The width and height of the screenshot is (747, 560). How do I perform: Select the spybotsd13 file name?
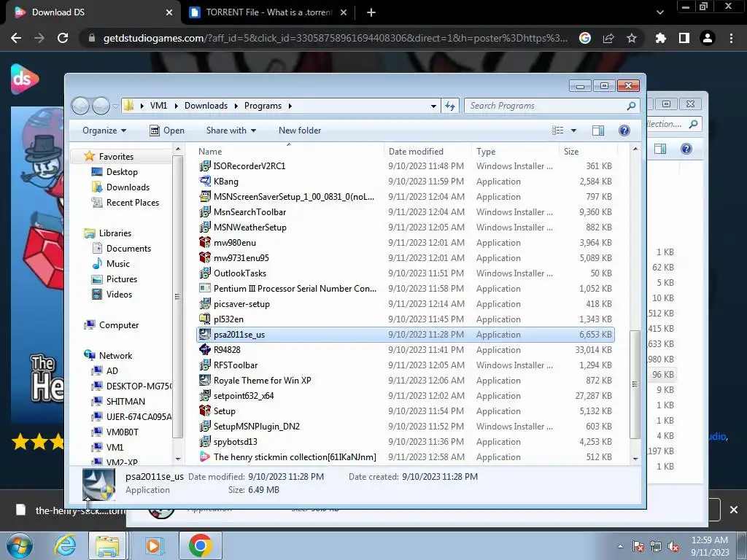coord(236,441)
